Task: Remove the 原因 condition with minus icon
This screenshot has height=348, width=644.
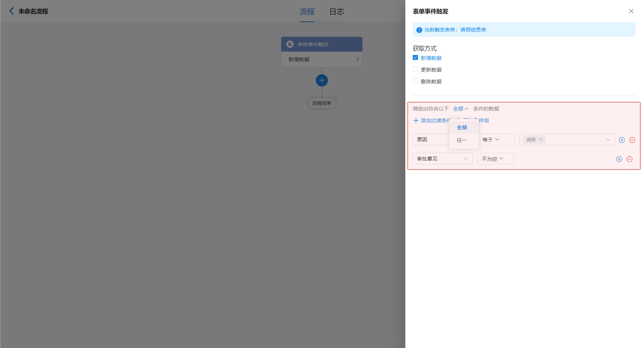Action: [632, 140]
